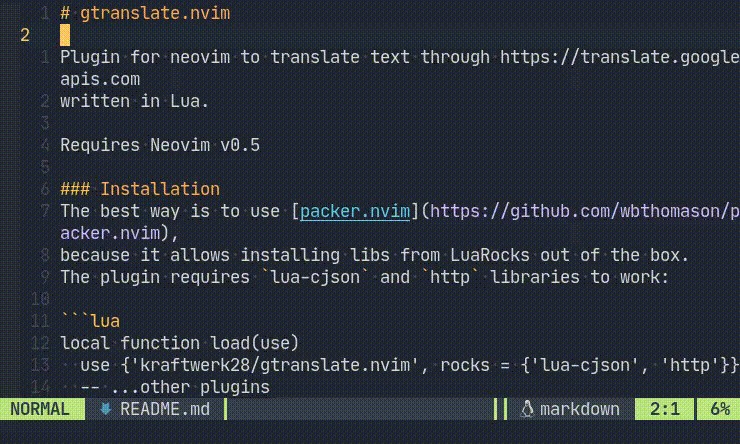Click the 'local function load(use)' line

pyautogui.click(x=179, y=343)
